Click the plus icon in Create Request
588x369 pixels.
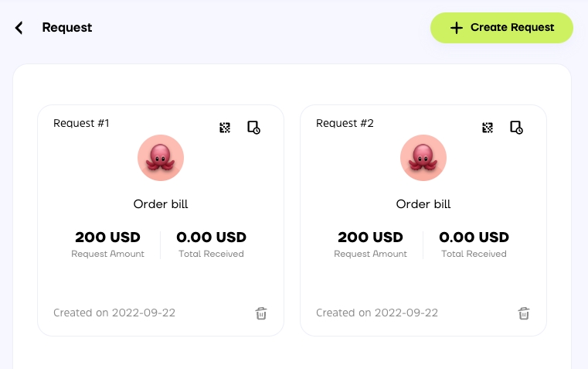pyautogui.click(x=457, y=28)
